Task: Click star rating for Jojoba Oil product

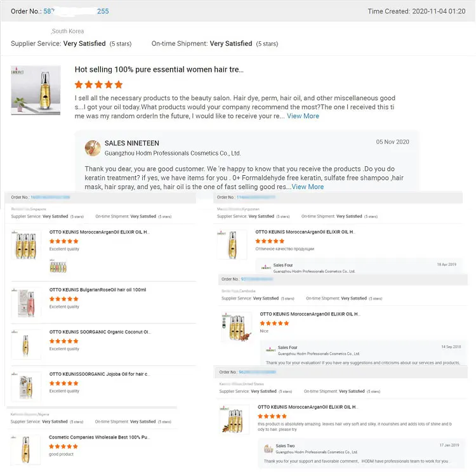Action: pos(63,383)
